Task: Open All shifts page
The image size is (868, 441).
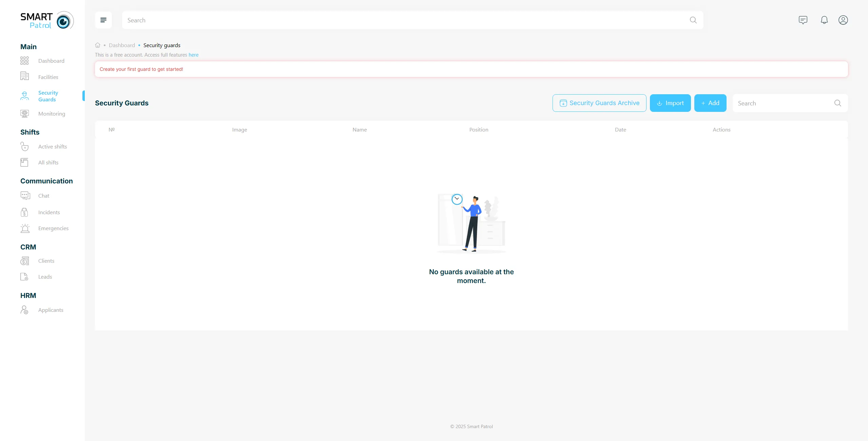Action: [x=48, y=162]
